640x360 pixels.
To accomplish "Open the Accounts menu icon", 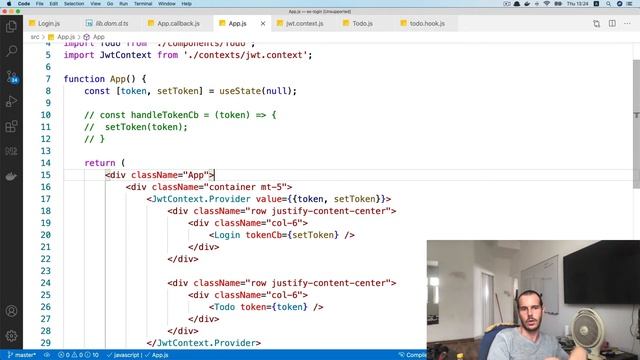I will [11, 311].
